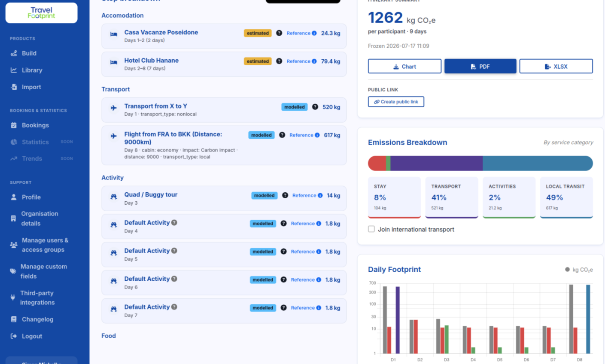
Task: Click the 1262 kg CO₂e total
Action: (401, 18)
